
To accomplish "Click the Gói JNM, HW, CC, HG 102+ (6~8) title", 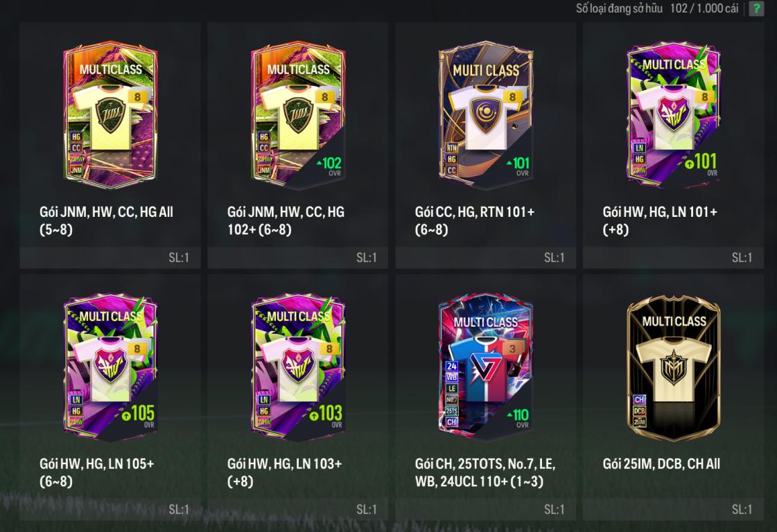I will tap(286, 220).
